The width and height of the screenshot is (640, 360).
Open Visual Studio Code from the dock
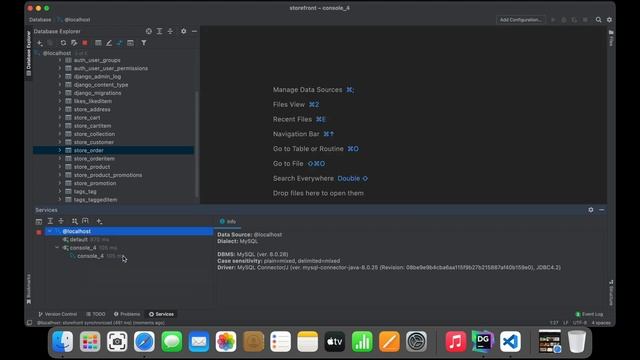point(510,341)
